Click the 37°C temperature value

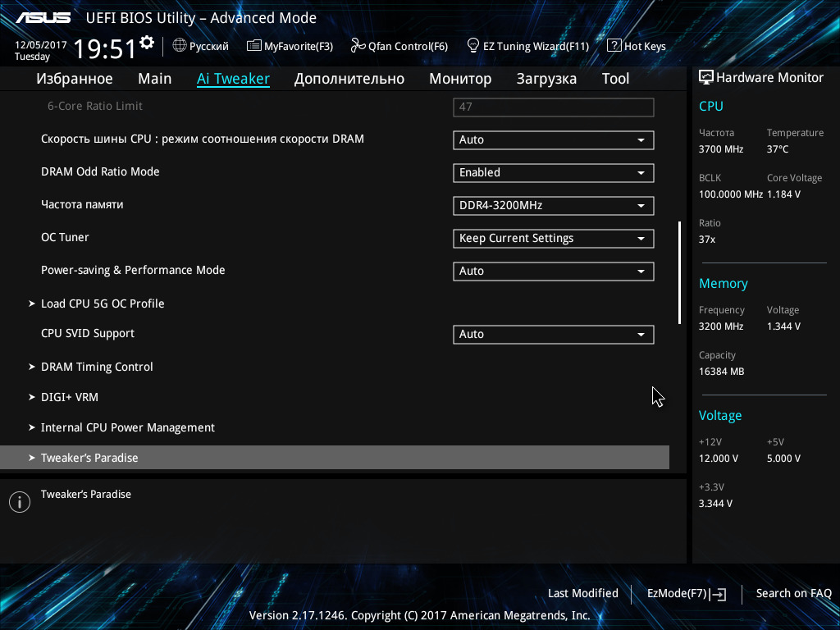[x=778, y=149]
